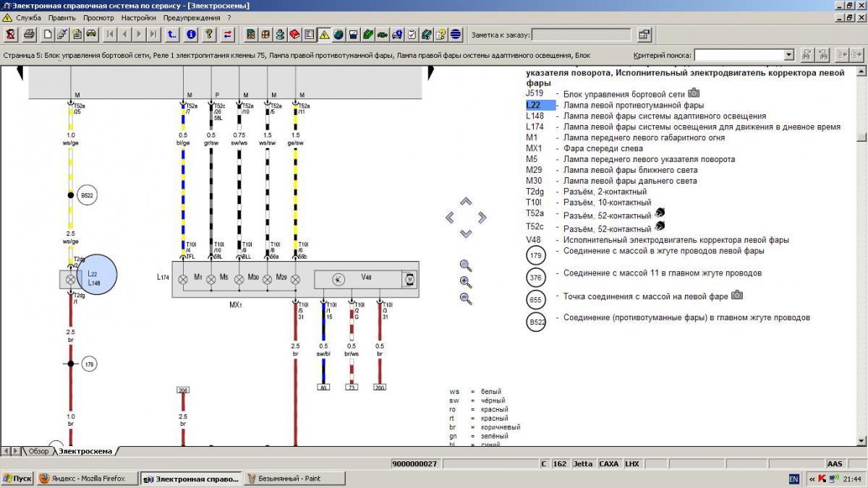Switch to the Обзор tab
Viewport: 868px width, 488px height.
pyautogui.click(x=38, y=451)
